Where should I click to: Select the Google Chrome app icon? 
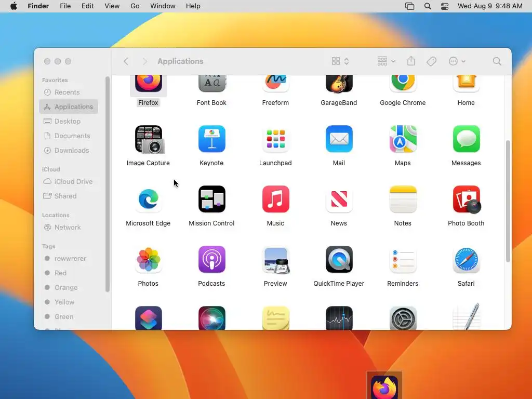coord(403,84)
